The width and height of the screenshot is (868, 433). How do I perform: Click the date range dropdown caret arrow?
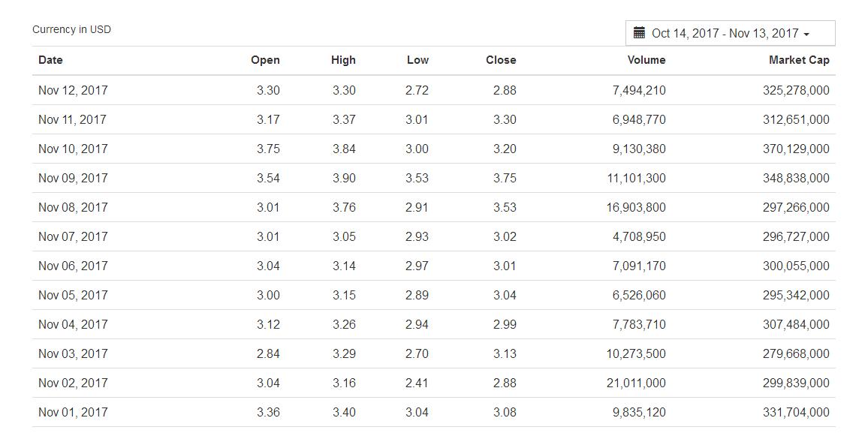point(806,35)
